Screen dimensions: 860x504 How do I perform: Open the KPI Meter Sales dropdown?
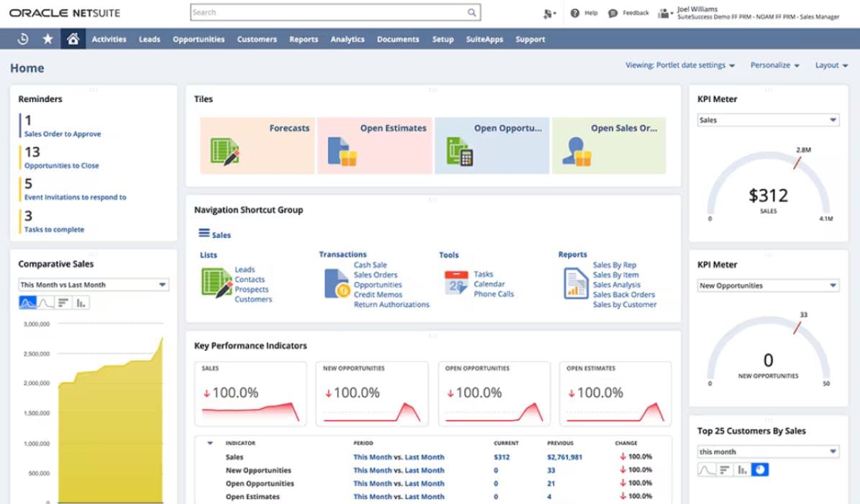pos(767,120)
